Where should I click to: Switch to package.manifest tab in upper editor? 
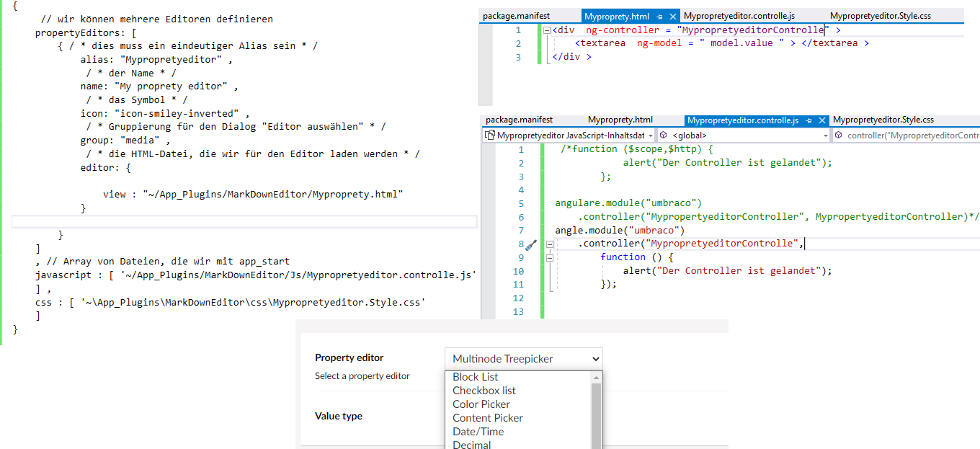[516, 16]
